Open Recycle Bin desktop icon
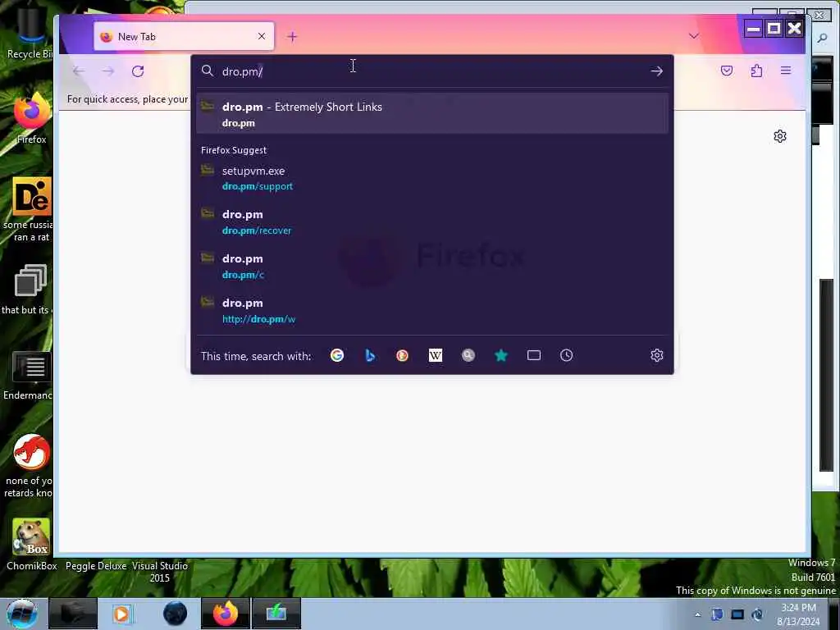840x630 pixels. (x=30, y=31)
